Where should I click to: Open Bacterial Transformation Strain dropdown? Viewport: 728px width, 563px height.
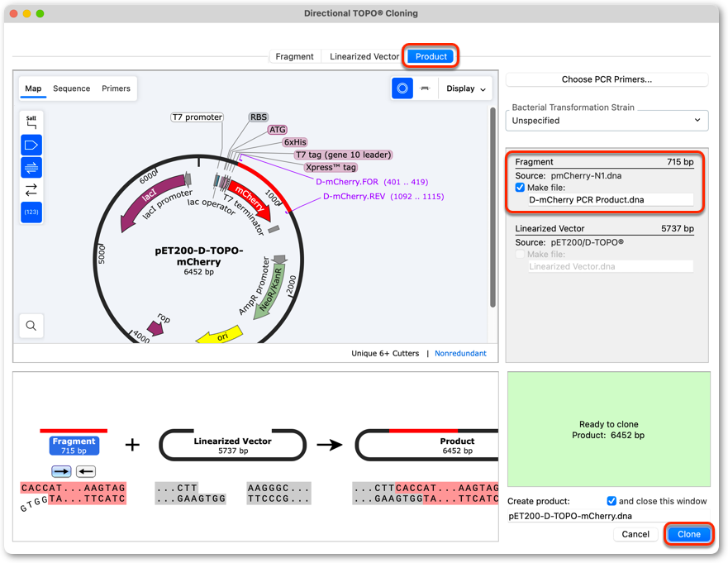pyautogui.click(x=607, y=121)
